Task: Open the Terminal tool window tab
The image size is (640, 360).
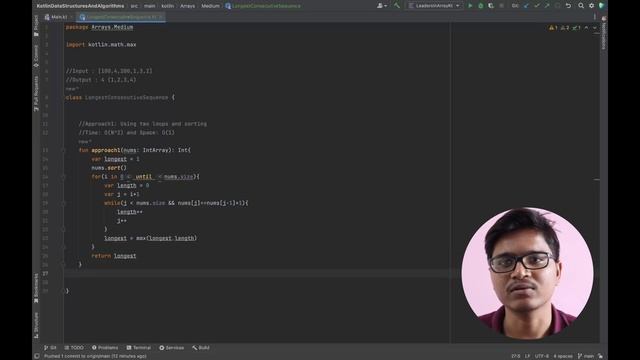Action: [139, 348]
